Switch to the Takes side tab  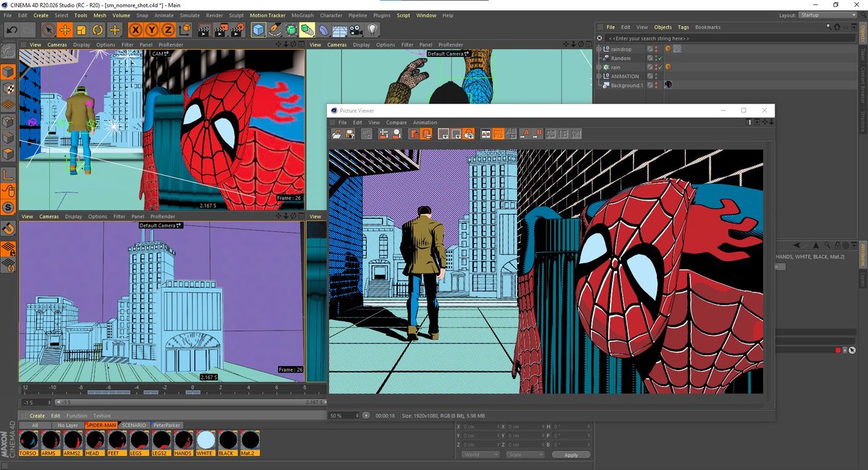(861, 54)
